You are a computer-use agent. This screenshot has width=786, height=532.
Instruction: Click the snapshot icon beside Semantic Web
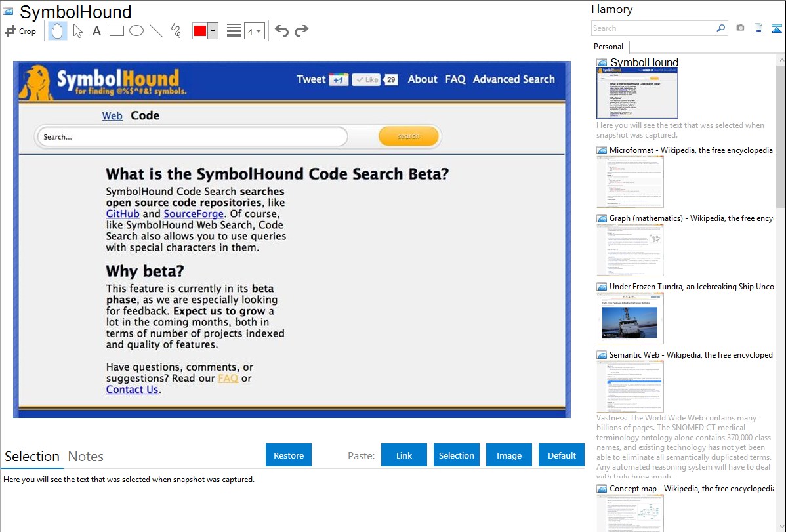pyautogui.click(x=602, y=355)
